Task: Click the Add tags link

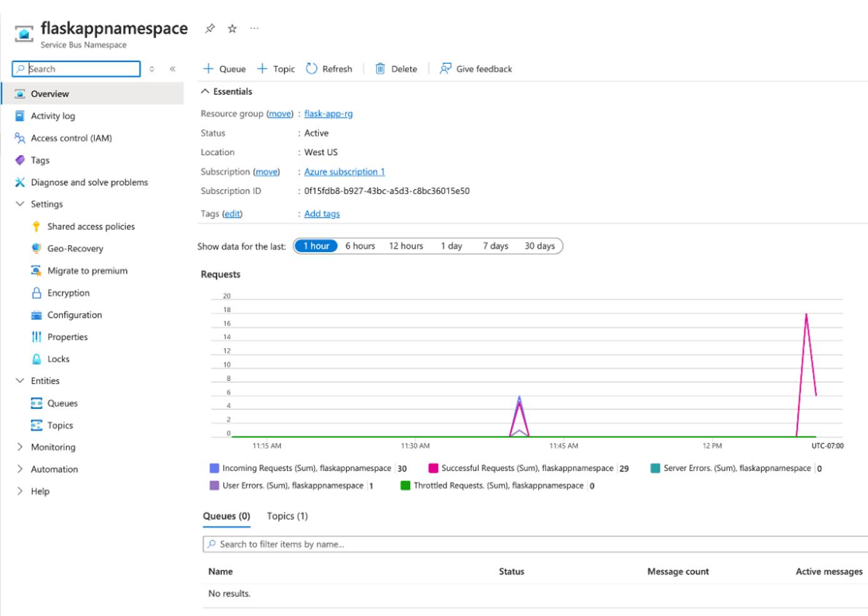Action: [x=321, y=213]
